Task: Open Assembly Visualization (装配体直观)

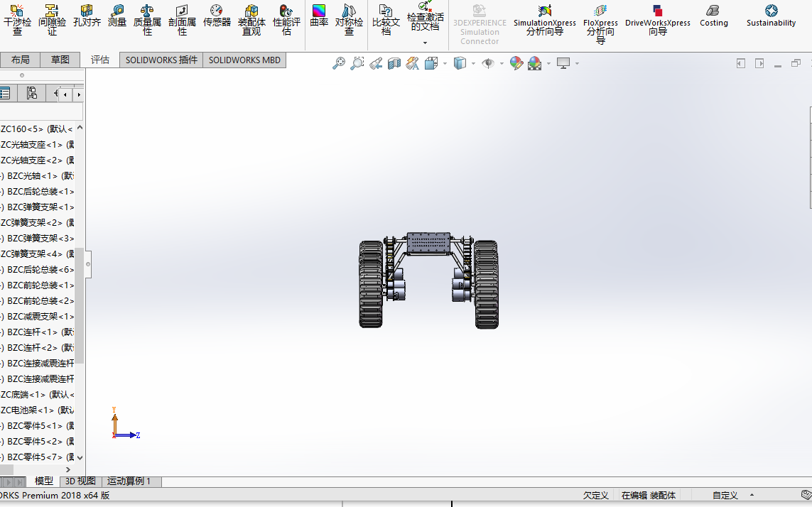Action: pyautogui.click(x=251, y=20)
